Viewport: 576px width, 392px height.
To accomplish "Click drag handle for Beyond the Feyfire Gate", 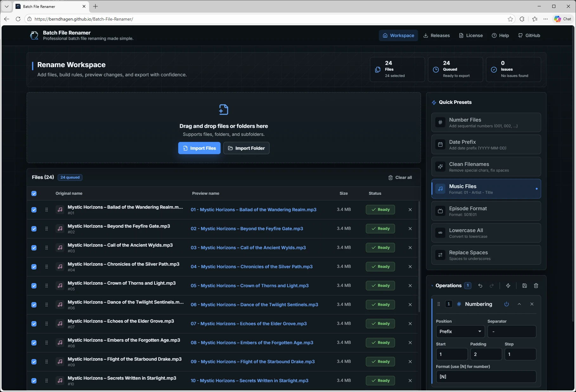I will point(47,229).
